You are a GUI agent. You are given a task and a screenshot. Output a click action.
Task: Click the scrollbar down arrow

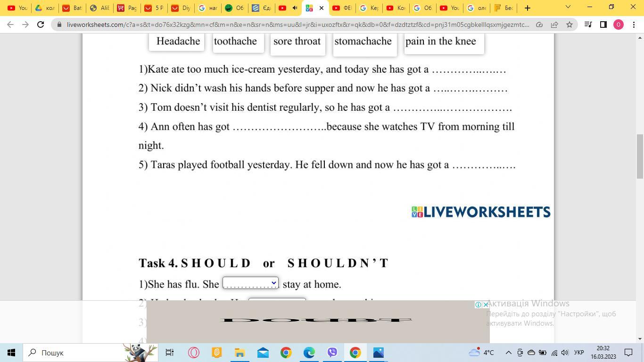[x=640, y=339]
